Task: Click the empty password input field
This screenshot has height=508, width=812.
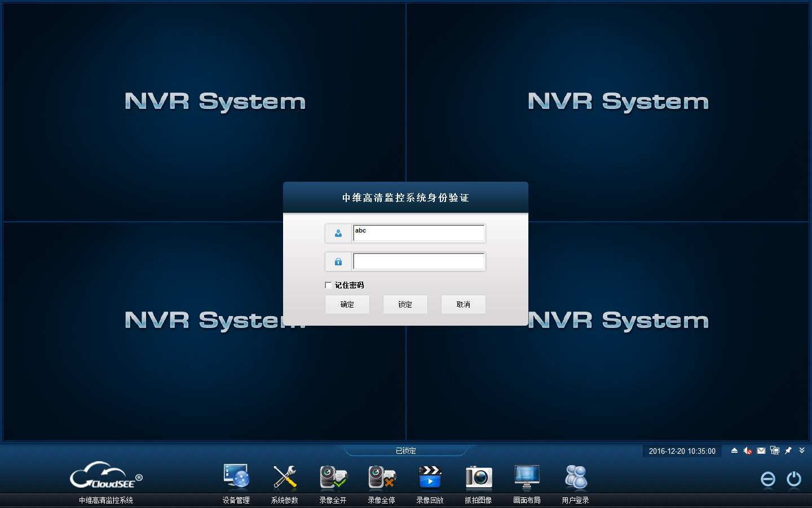Action: point(418,261)
